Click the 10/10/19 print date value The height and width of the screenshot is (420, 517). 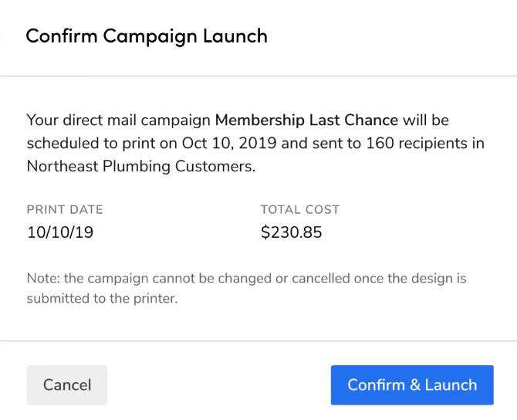60,232
